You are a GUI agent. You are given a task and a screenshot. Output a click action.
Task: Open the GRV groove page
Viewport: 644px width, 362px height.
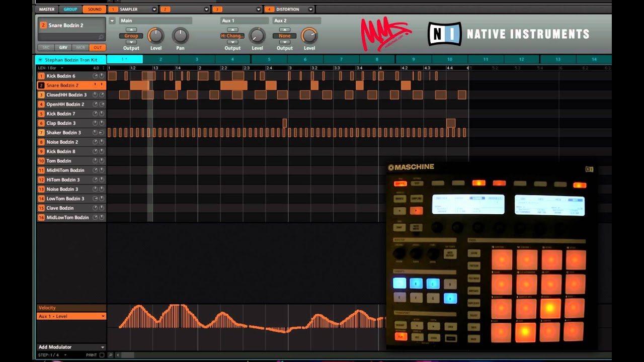63,47
